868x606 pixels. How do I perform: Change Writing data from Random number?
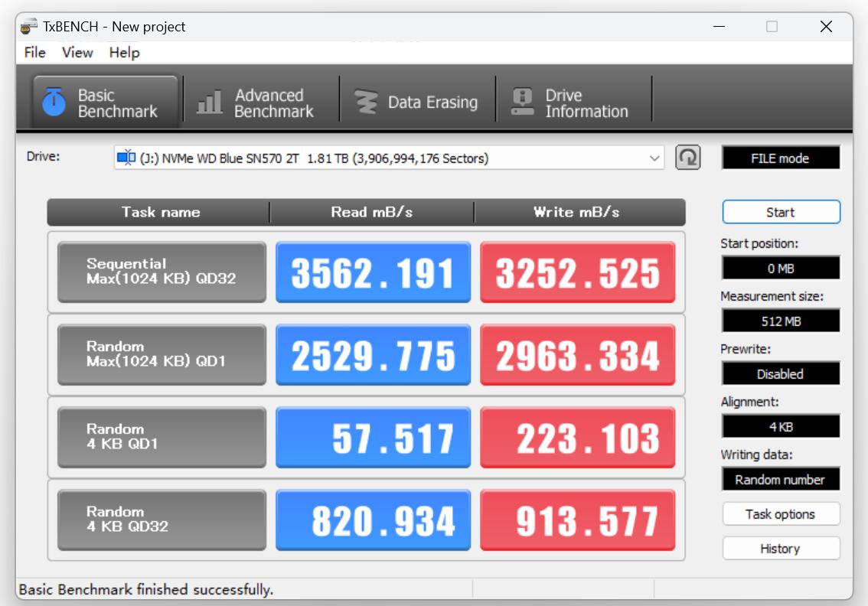(781, 479)
